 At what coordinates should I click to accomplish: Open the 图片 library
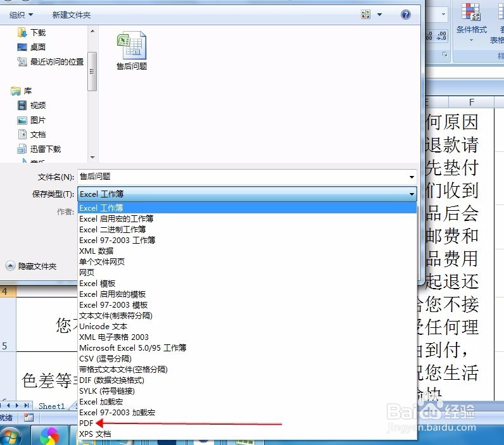[x=32, y=120]
